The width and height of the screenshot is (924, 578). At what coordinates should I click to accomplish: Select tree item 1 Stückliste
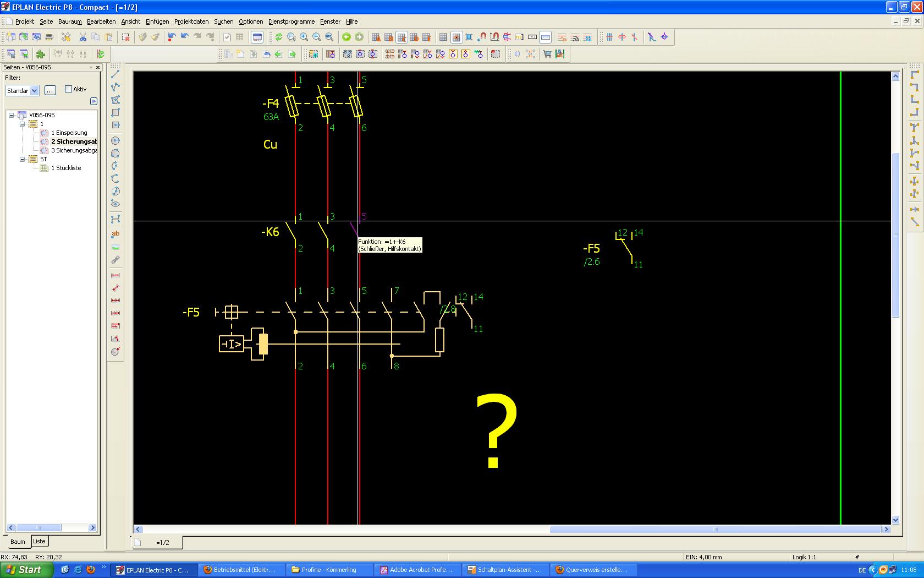click(x=66, y=168)
